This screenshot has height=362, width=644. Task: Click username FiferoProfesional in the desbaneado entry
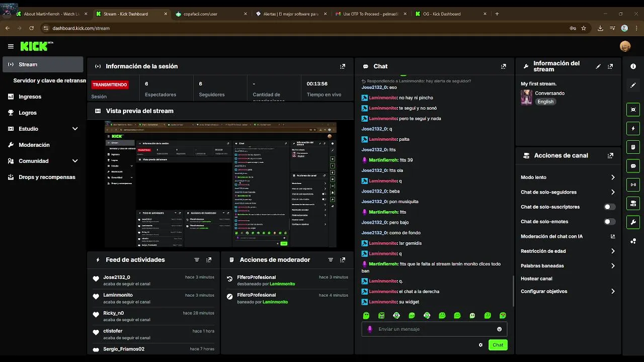257,277
